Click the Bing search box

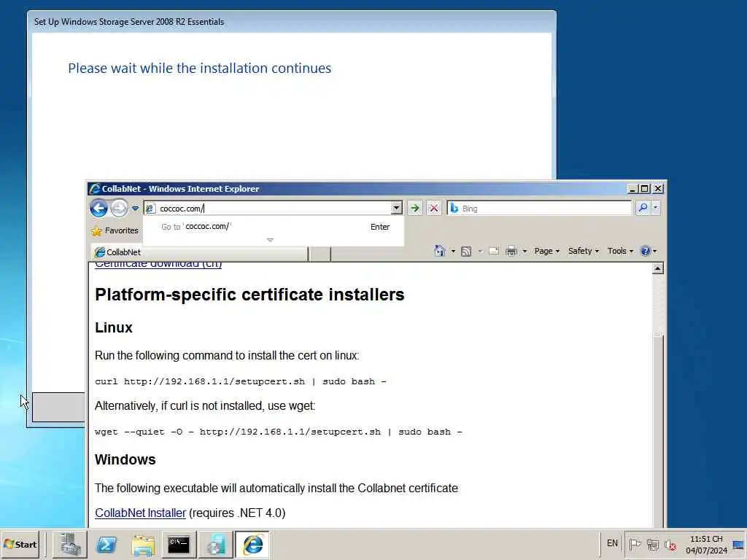[x=539, y=208]
